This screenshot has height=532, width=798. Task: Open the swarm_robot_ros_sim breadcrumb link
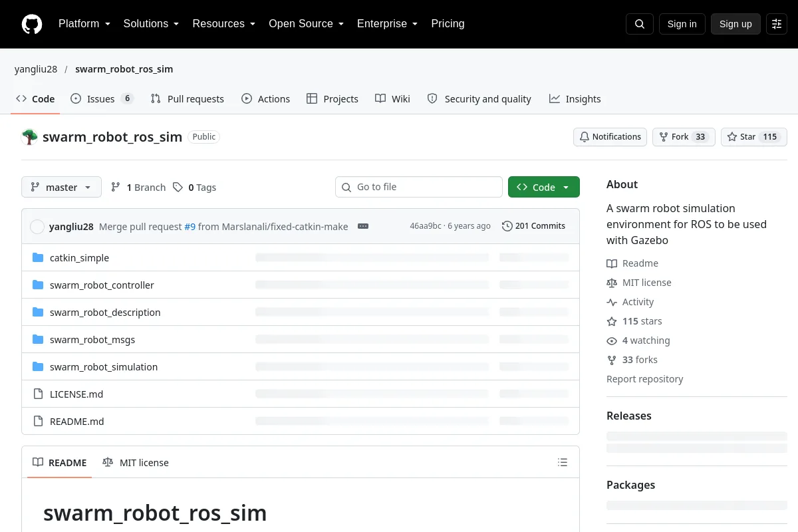click(x=124, y=69)
